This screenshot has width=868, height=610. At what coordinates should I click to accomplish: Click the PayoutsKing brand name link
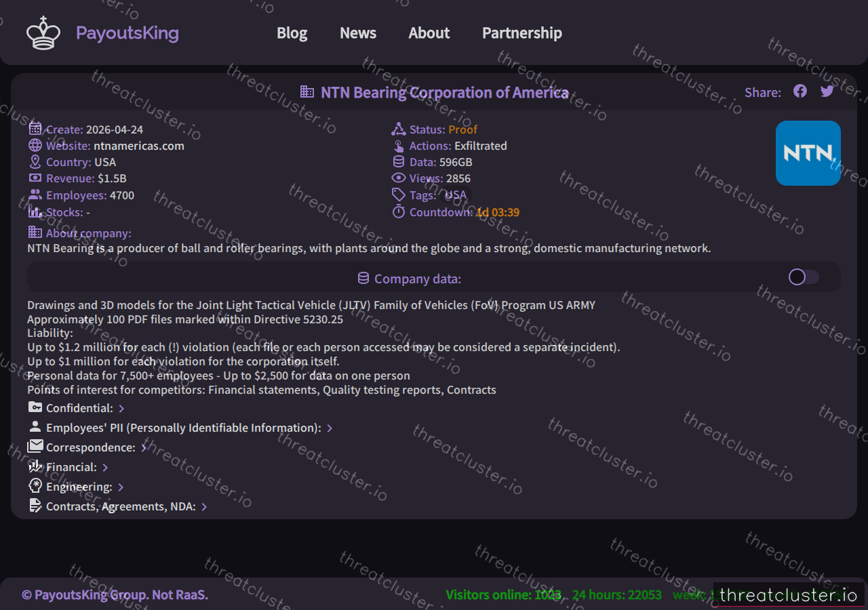(x=127, y=33)
